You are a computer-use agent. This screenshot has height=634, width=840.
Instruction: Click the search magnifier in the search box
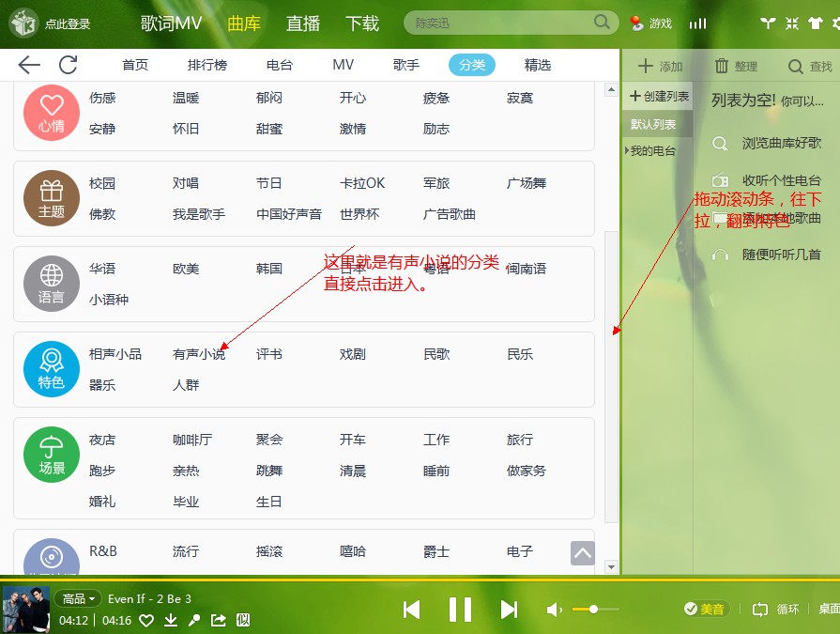[602, 23]
